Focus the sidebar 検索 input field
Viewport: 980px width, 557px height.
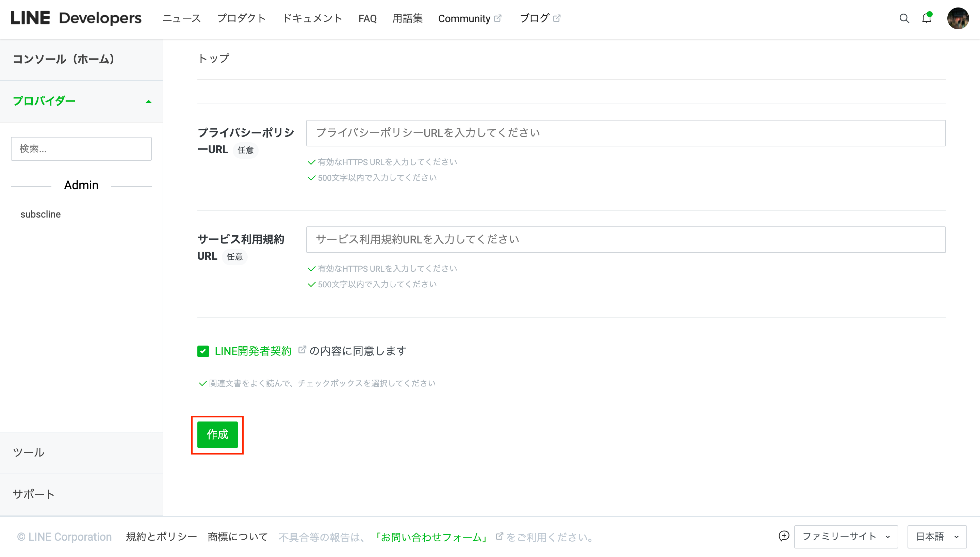point(81,148)
